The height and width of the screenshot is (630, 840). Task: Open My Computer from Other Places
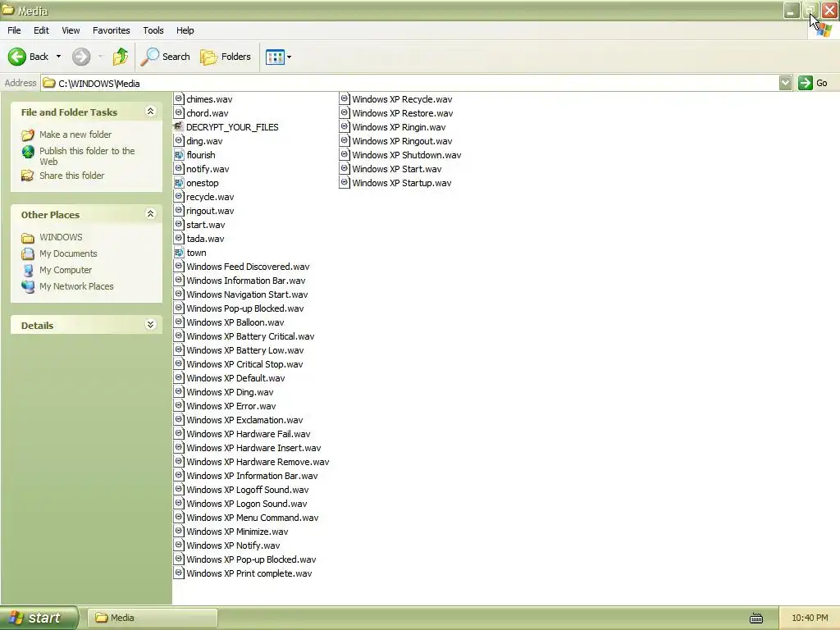click(66, 270)
